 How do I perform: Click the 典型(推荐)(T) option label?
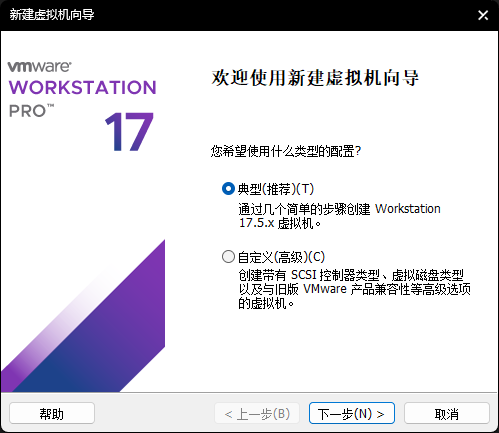pyautogui.click(x=276, y=189)
